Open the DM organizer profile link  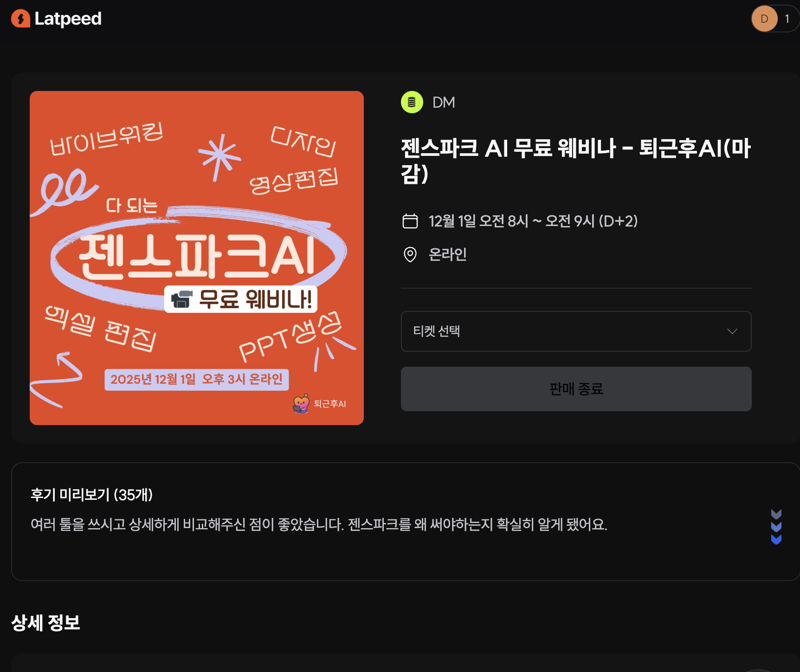(444, 102)
